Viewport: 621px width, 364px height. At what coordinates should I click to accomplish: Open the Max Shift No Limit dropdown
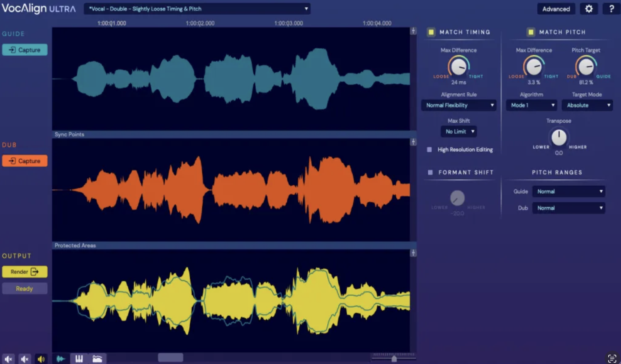point(459,132)
